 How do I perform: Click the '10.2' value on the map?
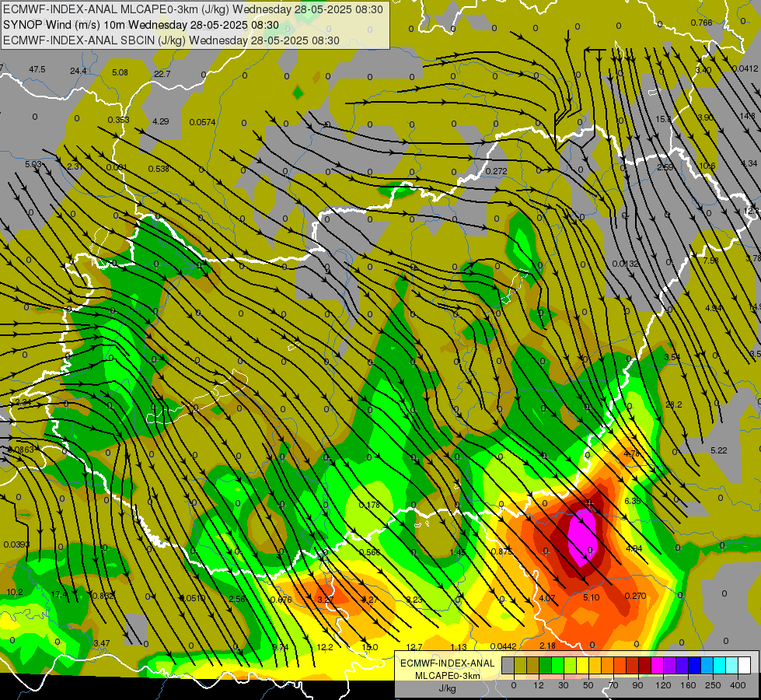tap(15, 592)
